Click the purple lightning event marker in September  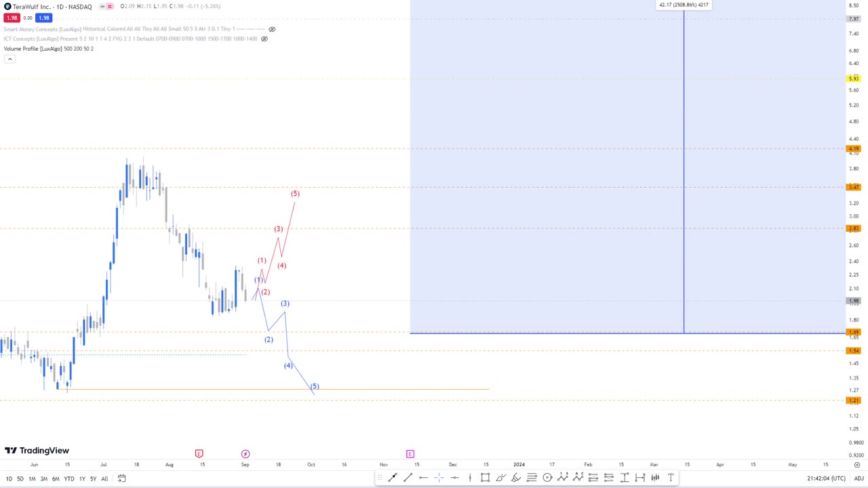click(x=245, y=453)
